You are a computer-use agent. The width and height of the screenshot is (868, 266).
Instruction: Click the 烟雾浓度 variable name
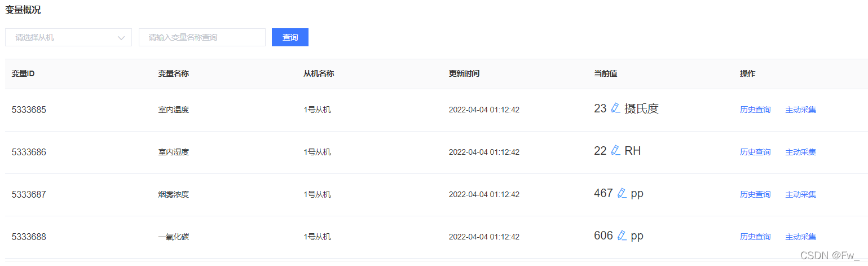[173, 194]
